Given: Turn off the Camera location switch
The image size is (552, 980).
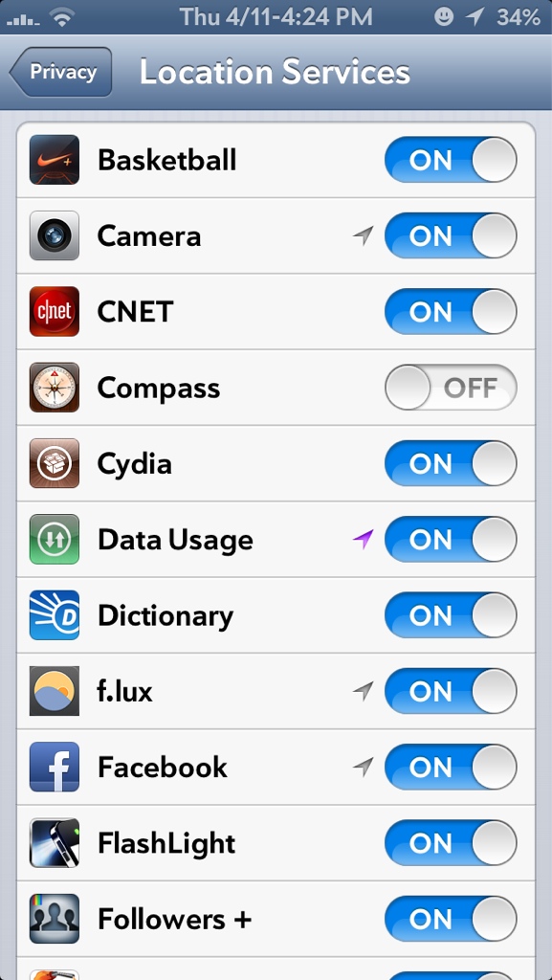Looking at the screenshot, I should pyautogui.click(x=451, y=235).
